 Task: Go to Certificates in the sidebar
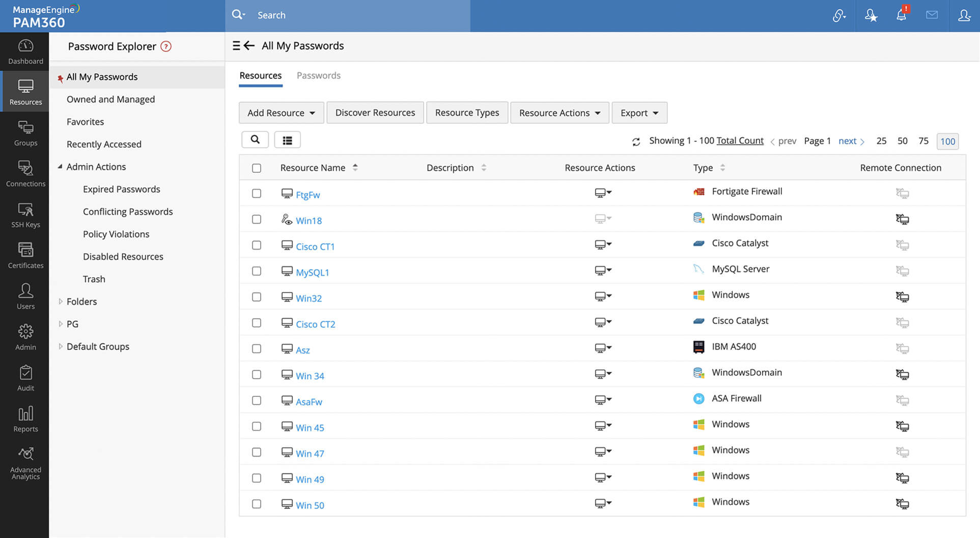[25, 256]
